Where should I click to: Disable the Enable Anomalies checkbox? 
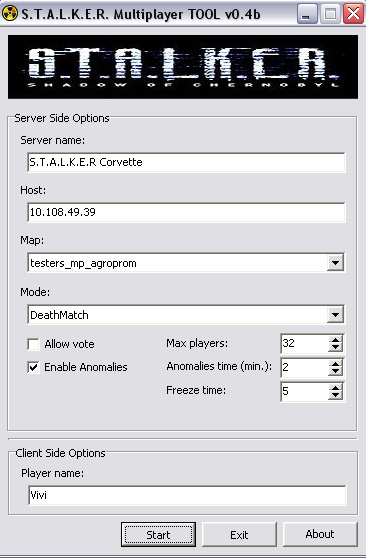pos(33,367)
